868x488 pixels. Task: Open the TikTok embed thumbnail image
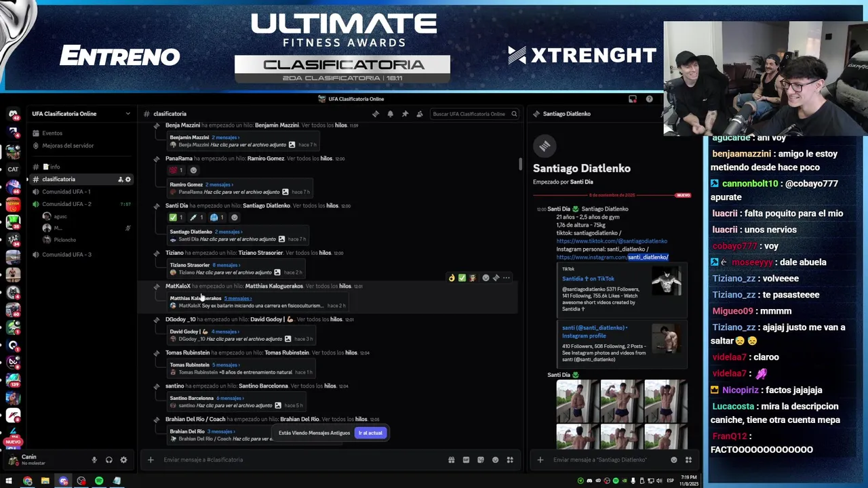tap(666, 281)
